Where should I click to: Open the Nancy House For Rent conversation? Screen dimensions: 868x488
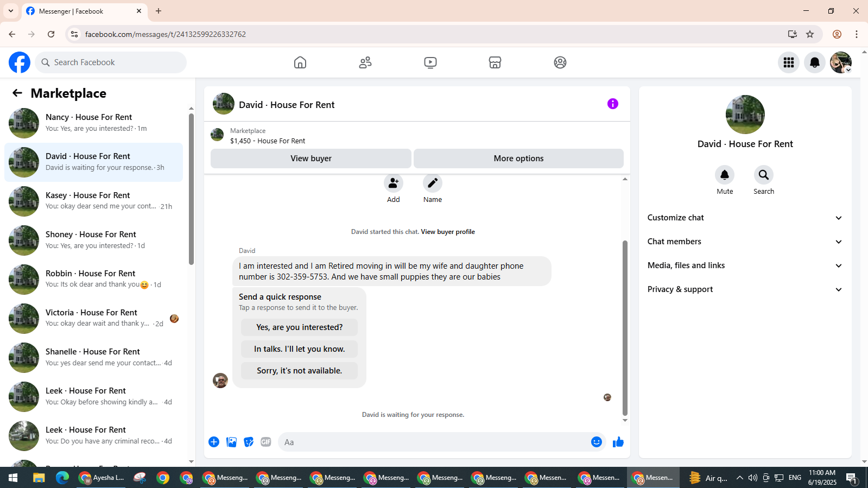click(93, 123)
